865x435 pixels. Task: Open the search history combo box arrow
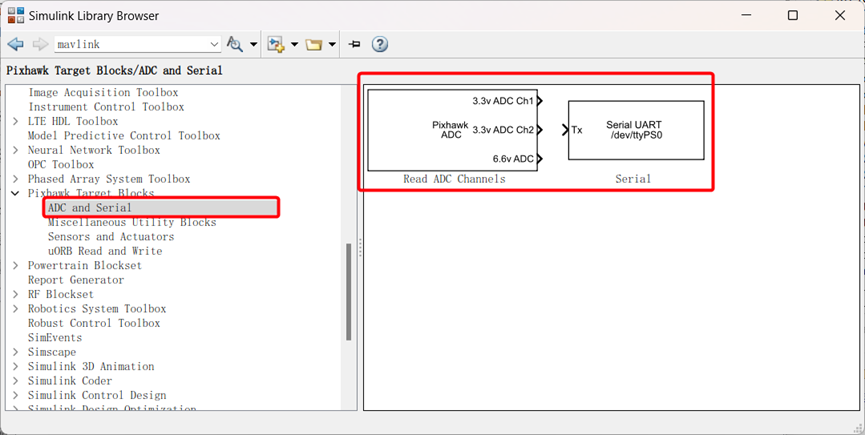click(215, 45)
